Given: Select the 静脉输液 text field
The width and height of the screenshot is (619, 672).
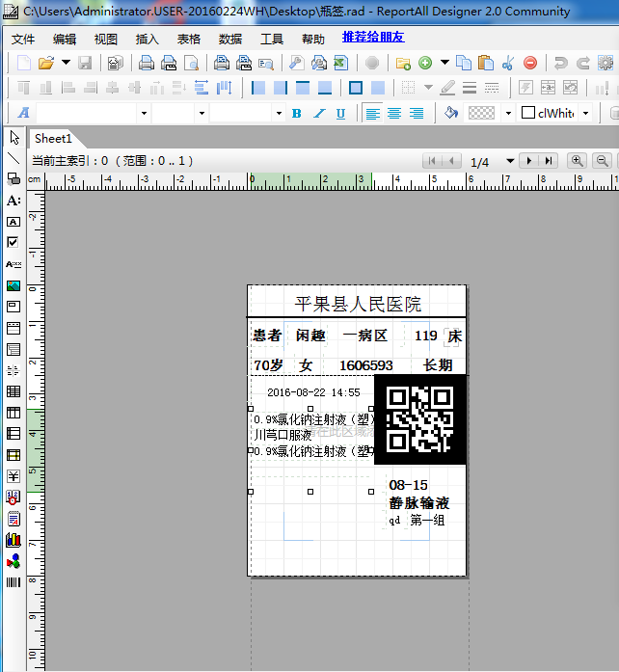Looking at the screenshot, I should pyautogui.click(x=419, y=502).
